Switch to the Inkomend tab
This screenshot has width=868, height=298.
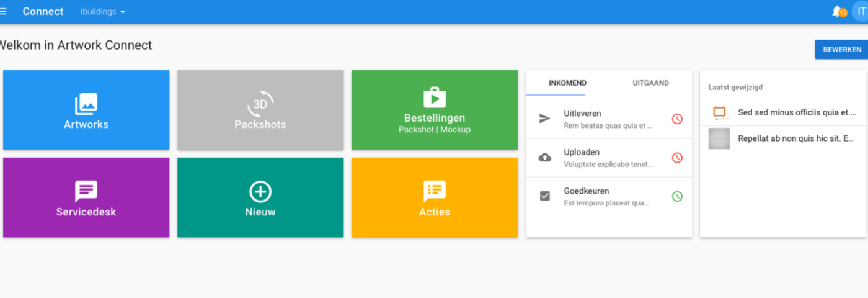(x=567, y=83)
